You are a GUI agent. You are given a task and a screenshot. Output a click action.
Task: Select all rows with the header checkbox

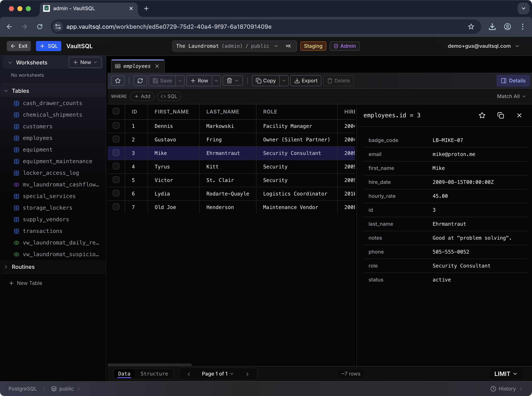[x=116, y=111]
